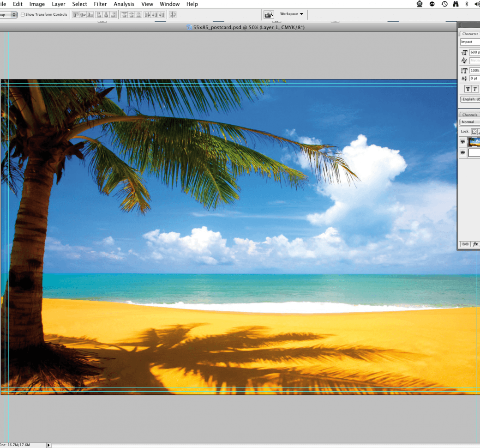Click the Go to Bridge icon
The image size is (480, 448).
(x=269, y=15)
